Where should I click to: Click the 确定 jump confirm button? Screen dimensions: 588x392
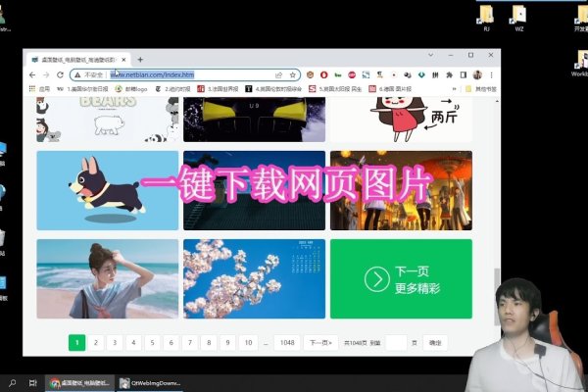coord(435,342)
